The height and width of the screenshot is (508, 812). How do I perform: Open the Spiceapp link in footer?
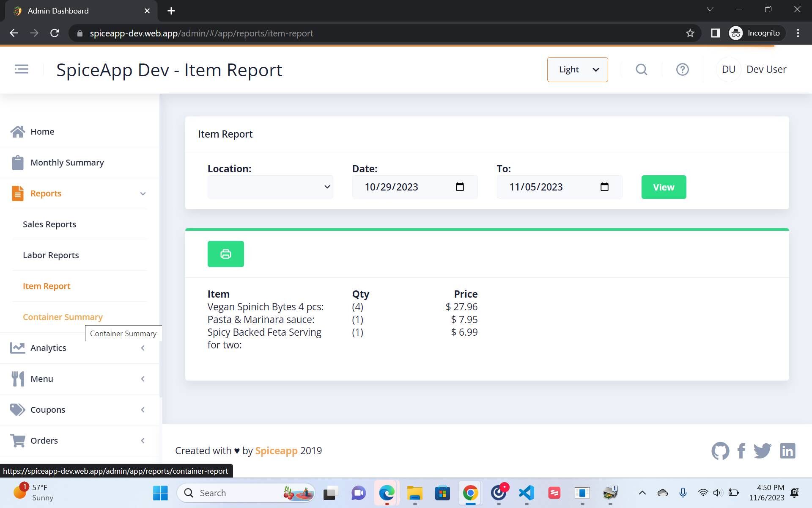coord(276,451)
